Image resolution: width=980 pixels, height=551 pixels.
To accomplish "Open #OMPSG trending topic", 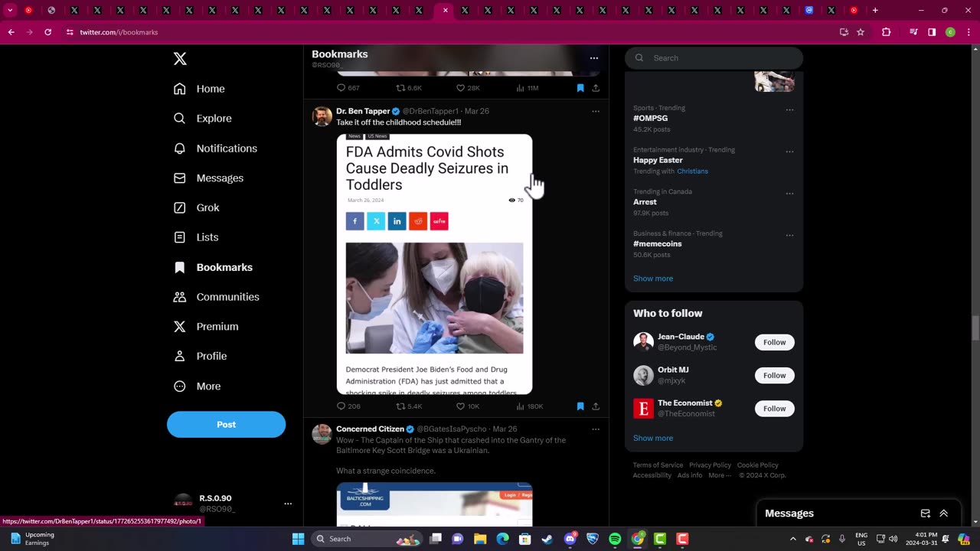I will pos(650,119).
